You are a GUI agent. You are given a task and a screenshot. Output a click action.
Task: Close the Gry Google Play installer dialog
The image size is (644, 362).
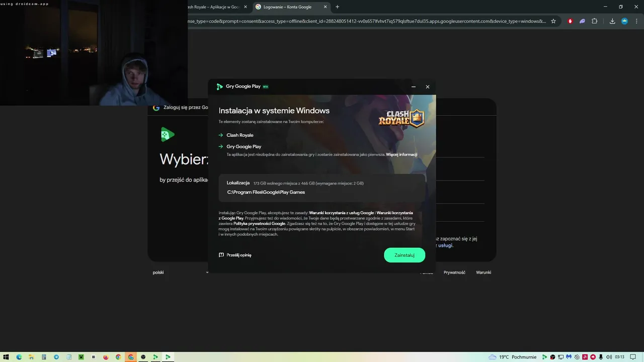click(x=428, y=86)
